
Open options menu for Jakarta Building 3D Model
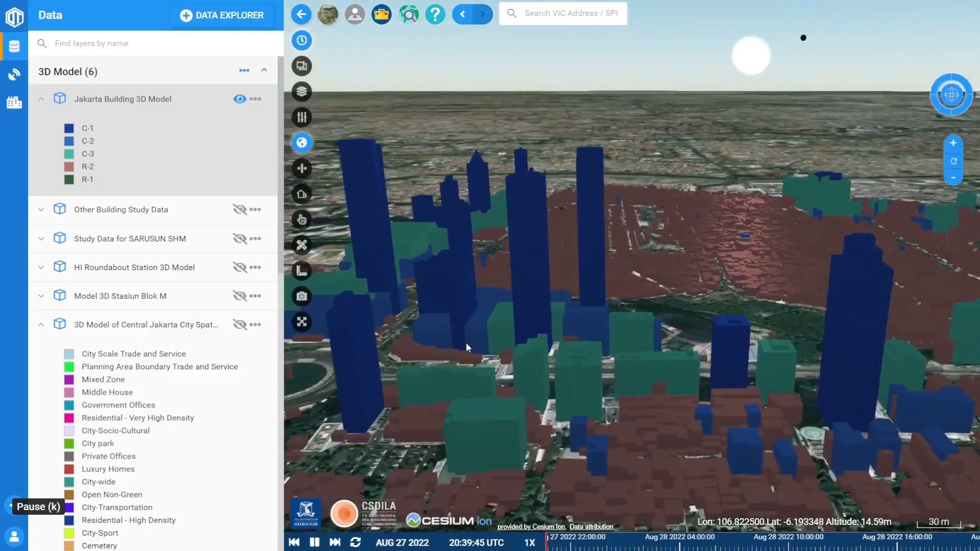coord(255,99)
